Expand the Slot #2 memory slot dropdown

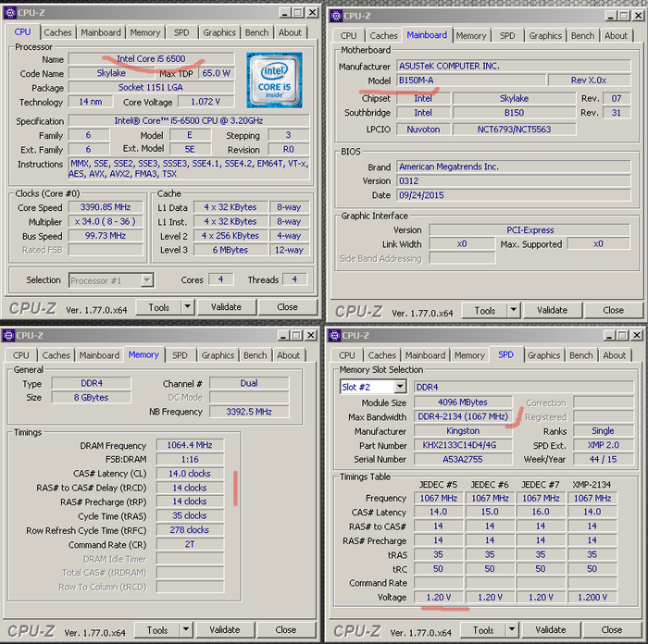400,387
